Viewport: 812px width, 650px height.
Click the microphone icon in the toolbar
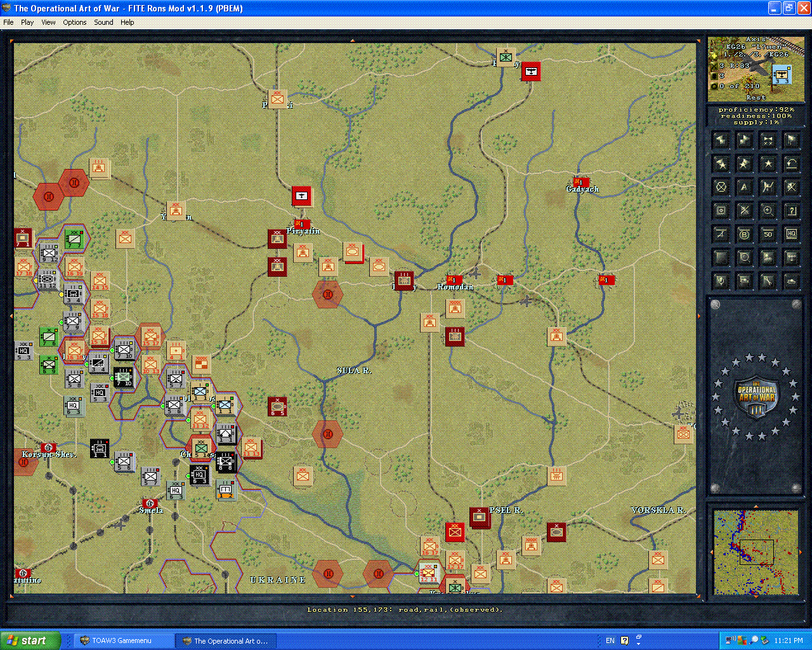[721, 280]
